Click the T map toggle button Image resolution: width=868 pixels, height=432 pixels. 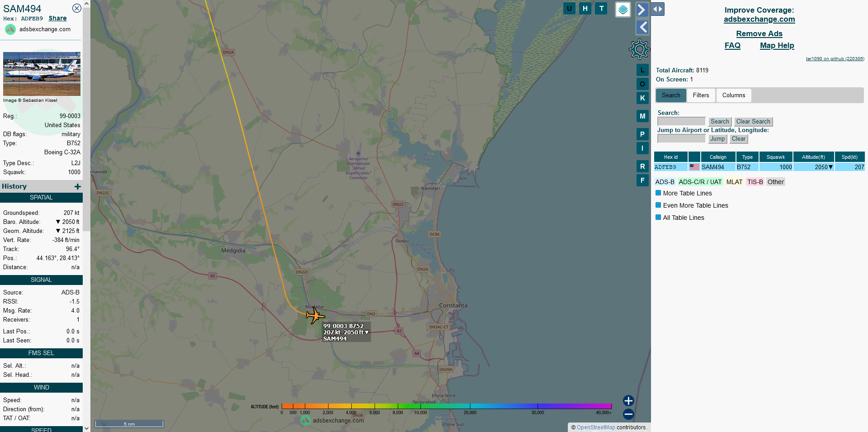(x=601, y=8)
